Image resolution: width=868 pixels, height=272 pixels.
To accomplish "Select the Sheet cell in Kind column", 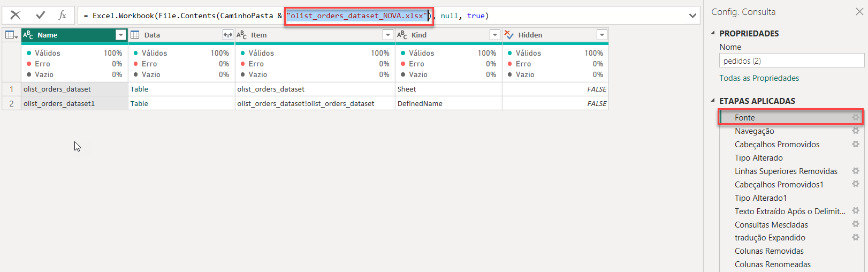I will [x=448, y=89].
